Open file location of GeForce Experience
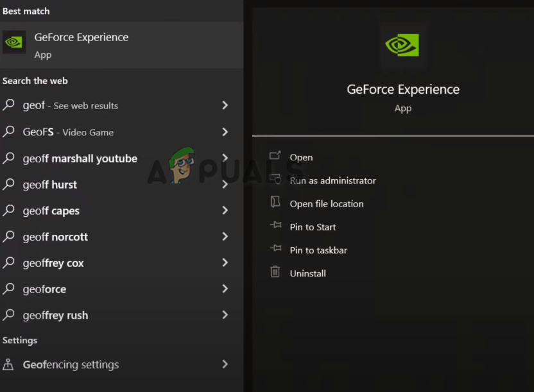This screenshot has height=392, width=534. tap(325, 203)
